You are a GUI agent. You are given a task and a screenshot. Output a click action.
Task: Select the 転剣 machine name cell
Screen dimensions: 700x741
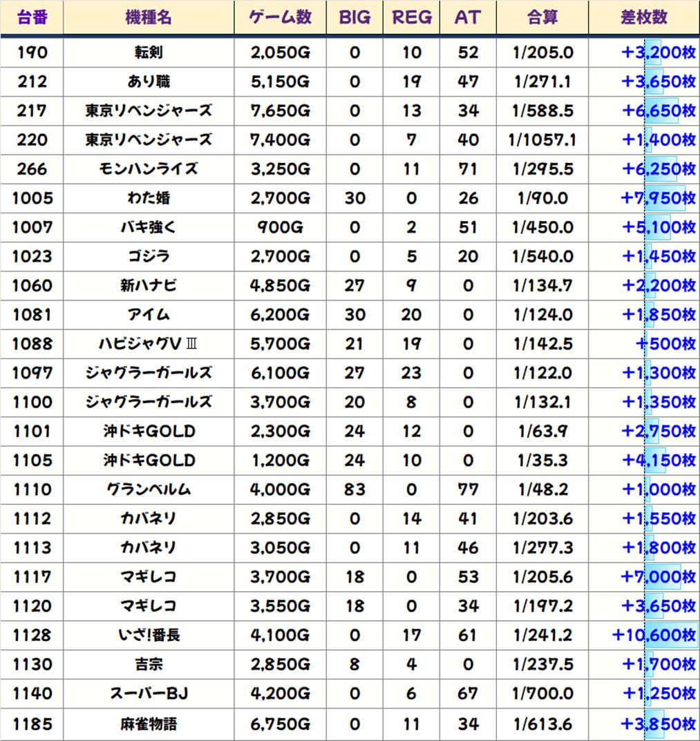149,52
